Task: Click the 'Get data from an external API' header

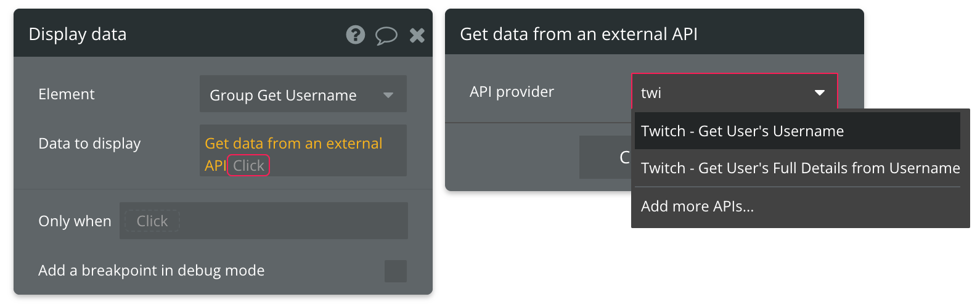Action: point(579,35)
